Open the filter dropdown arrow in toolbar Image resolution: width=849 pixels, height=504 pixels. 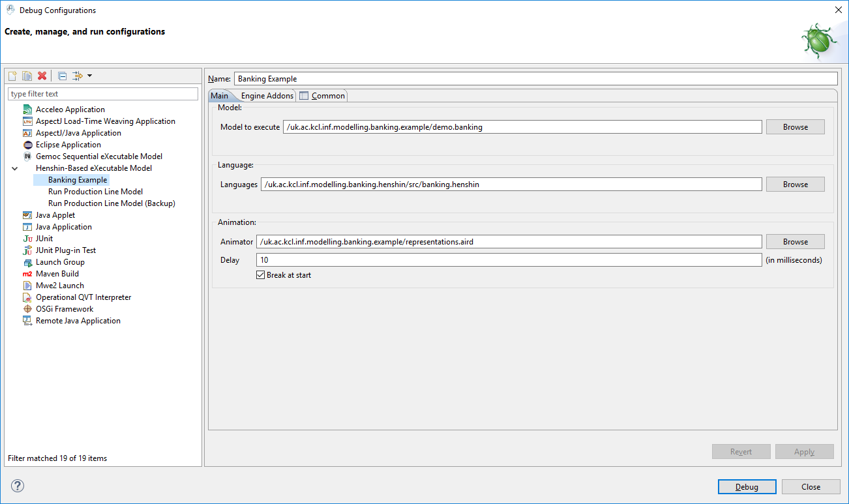coord(89,76)
